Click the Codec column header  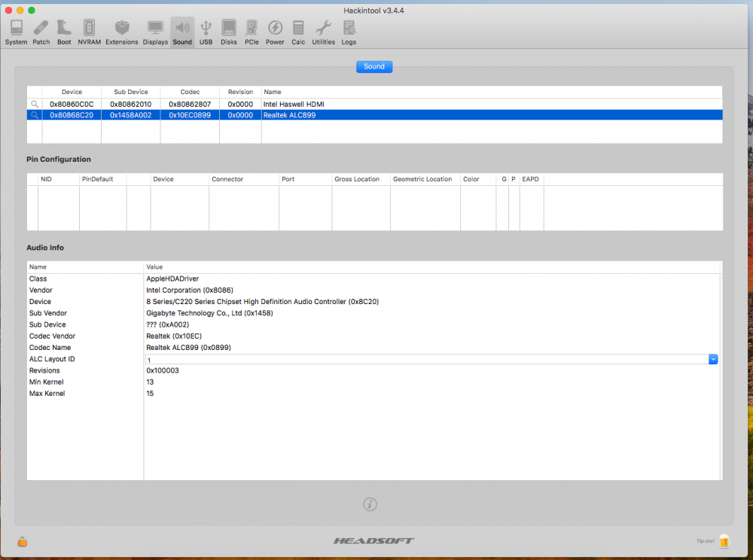191,92
